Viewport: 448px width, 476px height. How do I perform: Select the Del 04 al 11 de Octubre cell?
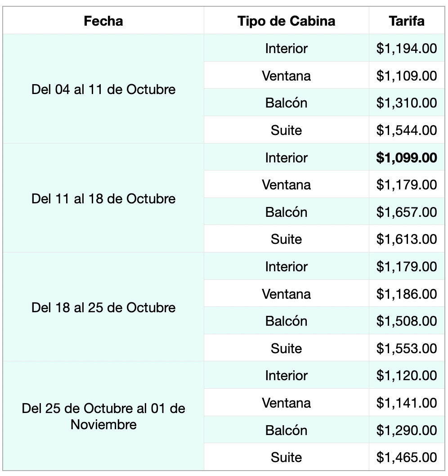tap(103, 89)
